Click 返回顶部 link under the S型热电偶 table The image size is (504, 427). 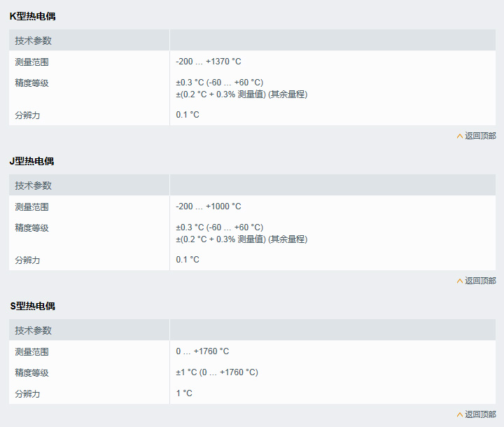pos(480,414)
